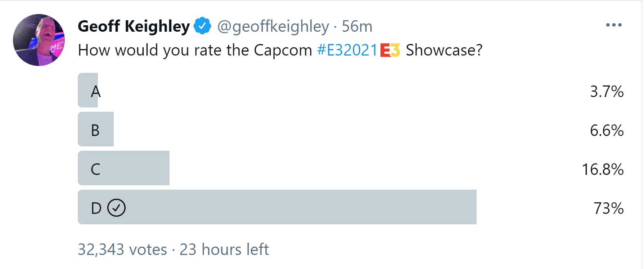This screenshot has height=269, width=644.
Task: Click the tweet text about Capcom Showcase
Action: tap(194, 50)
